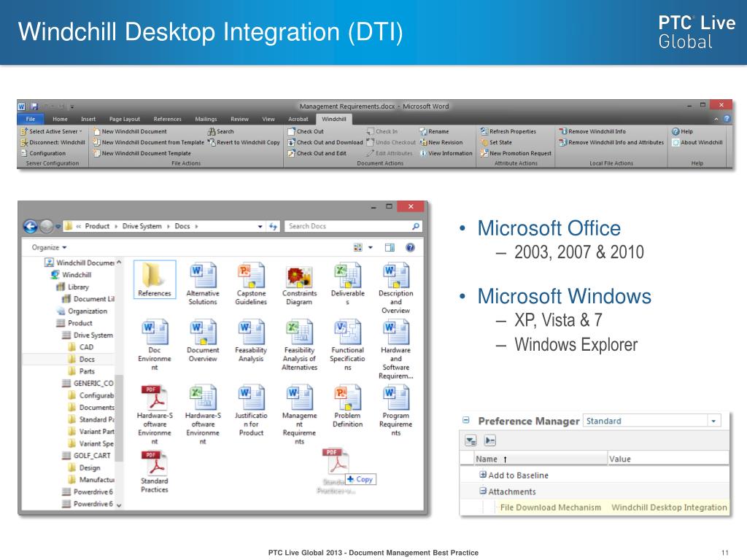Viewport: 747px width, 560px height.
Task: Switch to the Page Layout tab
Action: coord(124,119)
